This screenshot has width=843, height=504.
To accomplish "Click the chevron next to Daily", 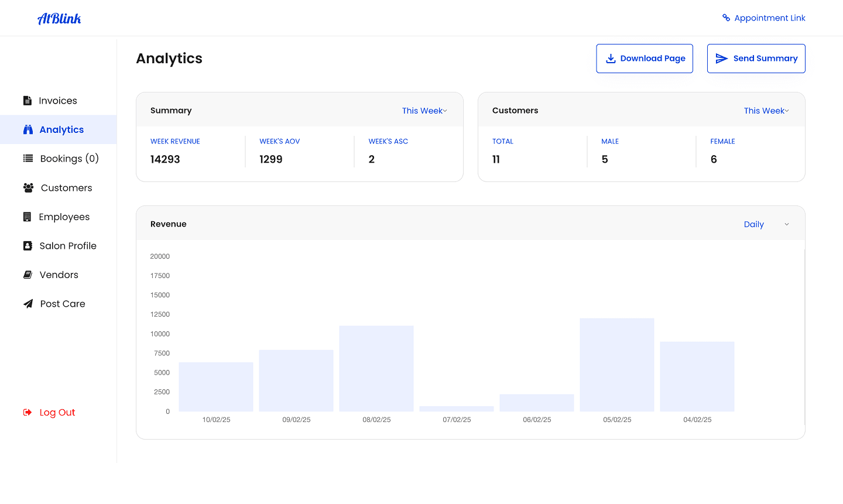I will (787, 224).
